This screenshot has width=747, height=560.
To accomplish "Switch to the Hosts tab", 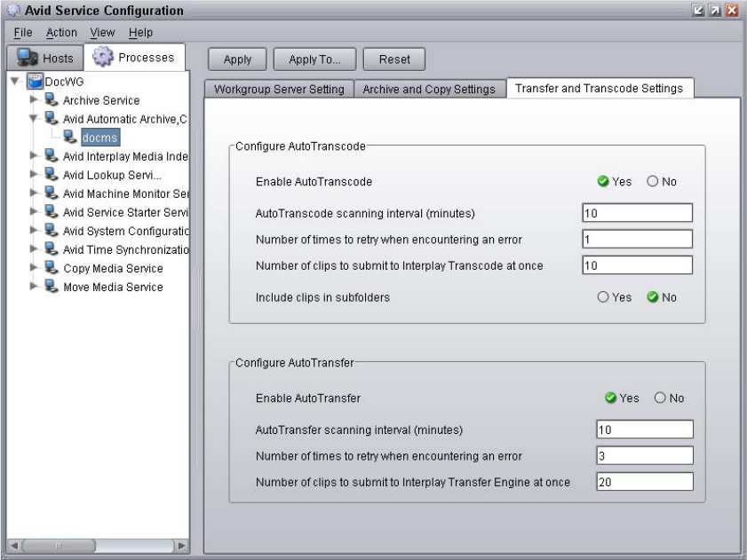I will click(45, 58).
